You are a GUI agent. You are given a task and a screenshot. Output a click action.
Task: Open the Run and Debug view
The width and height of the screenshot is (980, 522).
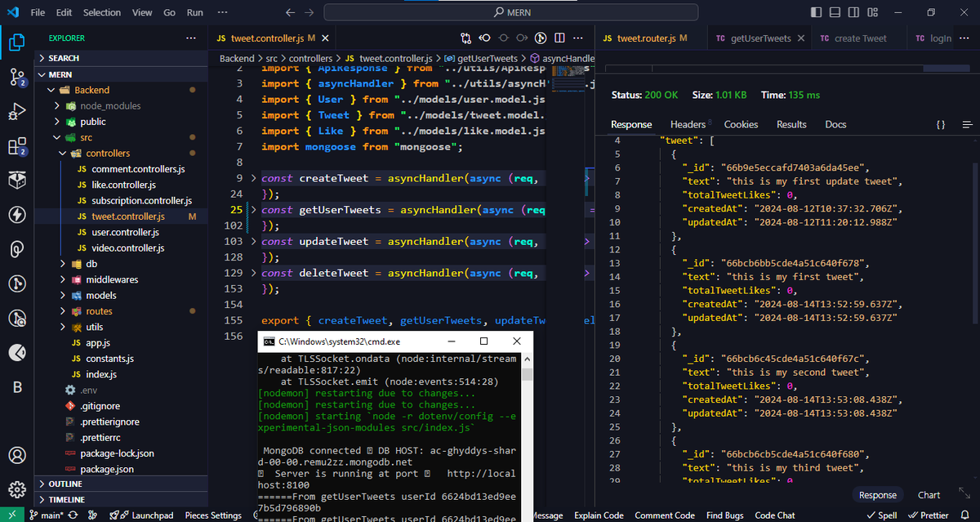[16, 113]
